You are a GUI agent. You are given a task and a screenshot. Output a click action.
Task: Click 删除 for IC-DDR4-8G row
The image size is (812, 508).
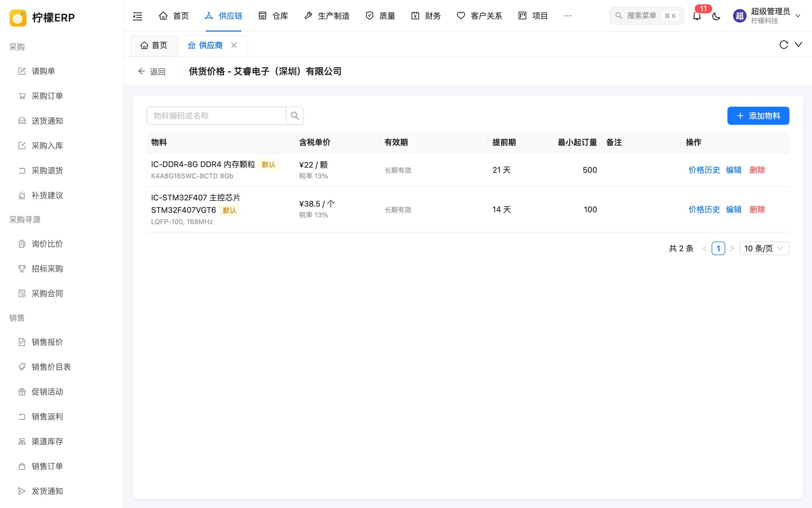click(757, 170)
